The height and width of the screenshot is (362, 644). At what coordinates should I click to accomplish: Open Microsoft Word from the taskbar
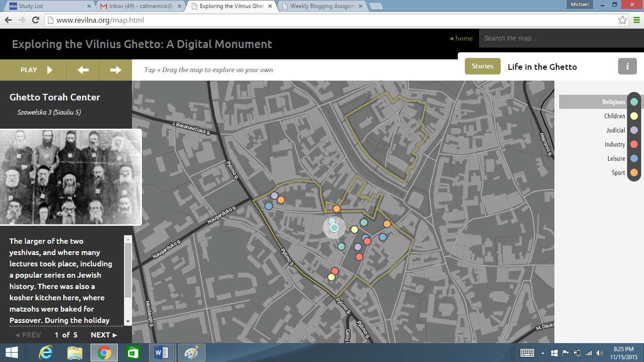click(x=161, y=353)
